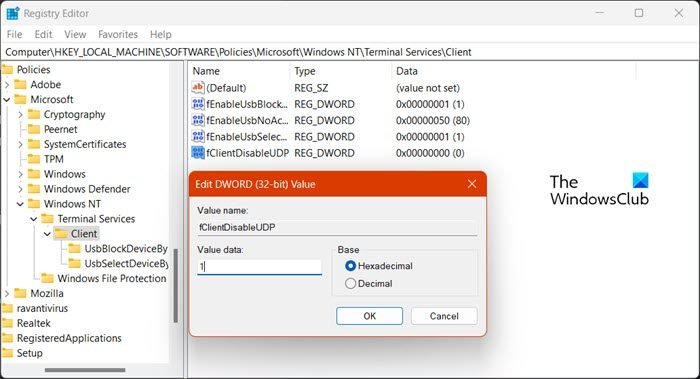
Task: Collapse the Microsoft key
Action: (7, 100)
